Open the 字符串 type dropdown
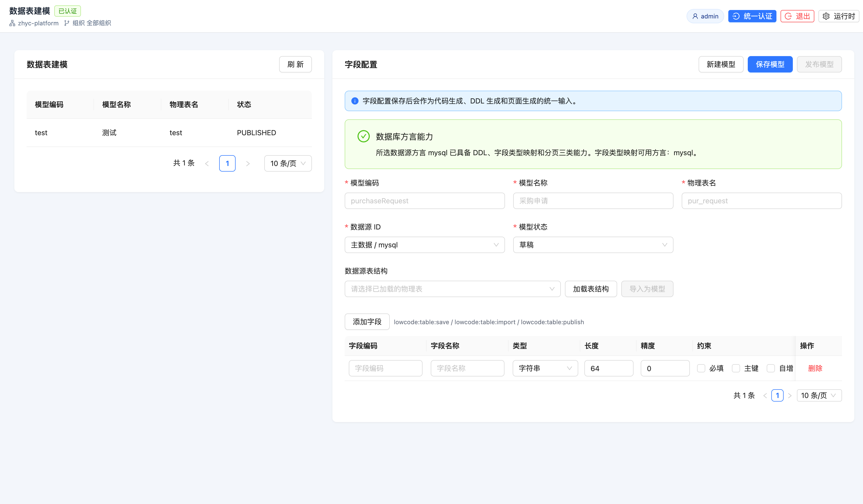 click(545, 368)
